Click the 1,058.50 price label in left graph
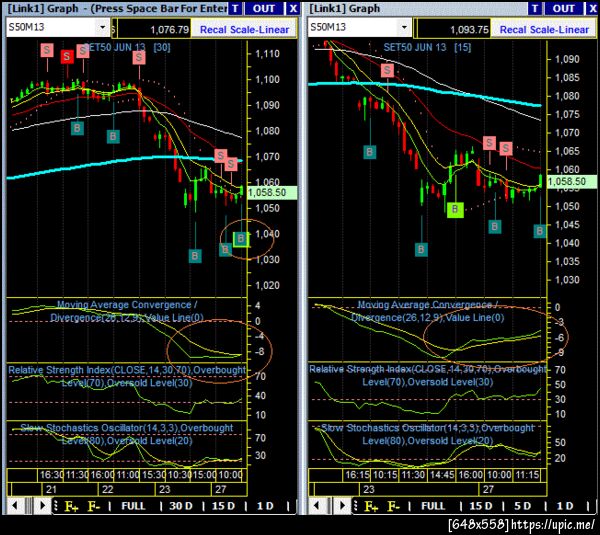This screenshot has width=600, height=535. coord(272,192)
